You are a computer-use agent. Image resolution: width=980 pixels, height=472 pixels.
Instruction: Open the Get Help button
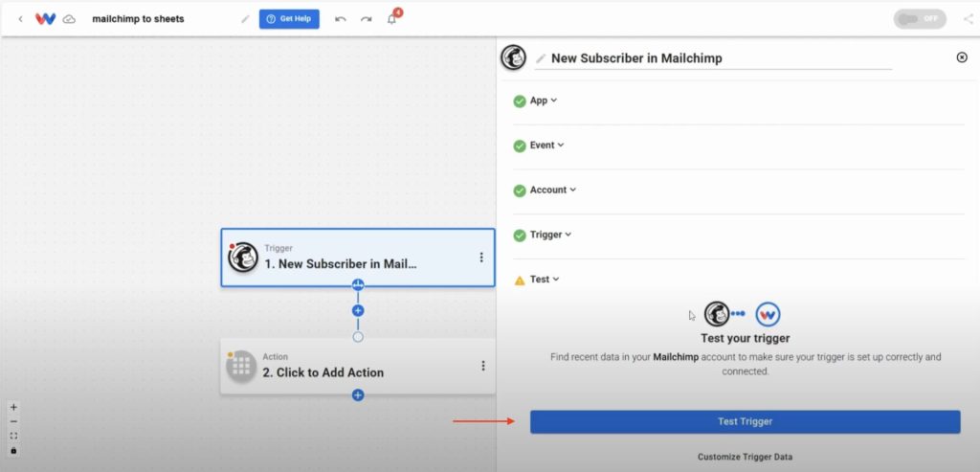pyautogui.click(x=289, y=19)
